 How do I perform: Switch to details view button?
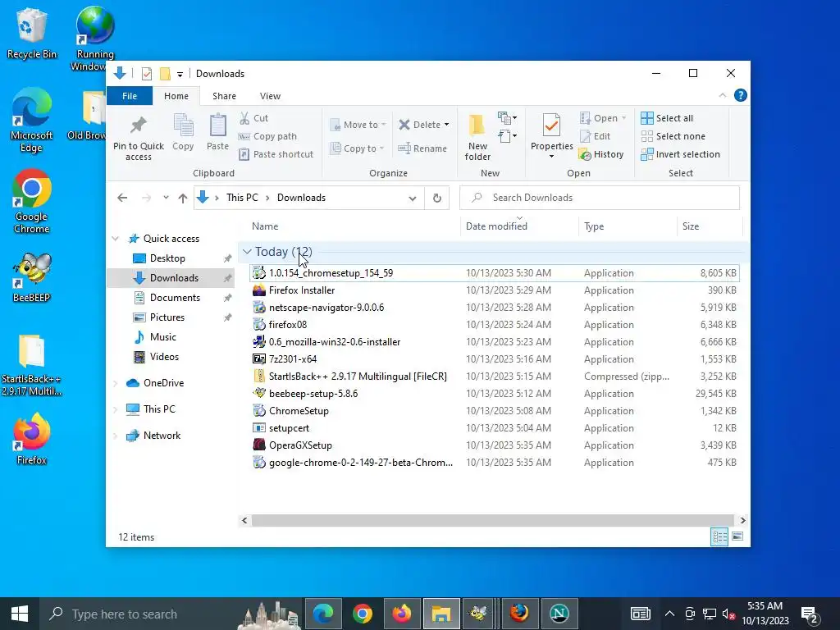(719, 536)
